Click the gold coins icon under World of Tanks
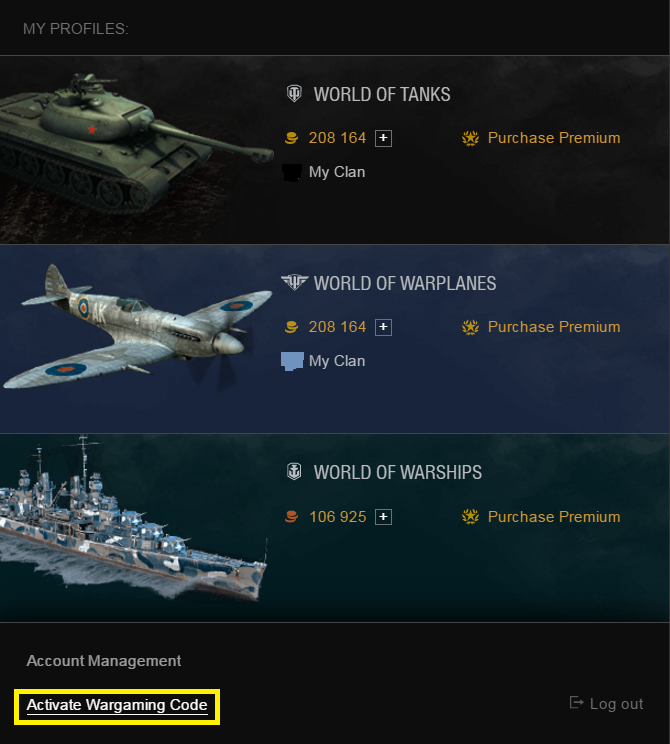 click(291, 138)
